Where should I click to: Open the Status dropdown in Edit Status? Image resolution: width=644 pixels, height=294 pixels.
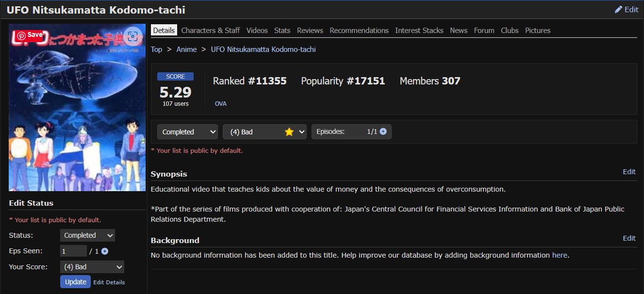[87, 235]
